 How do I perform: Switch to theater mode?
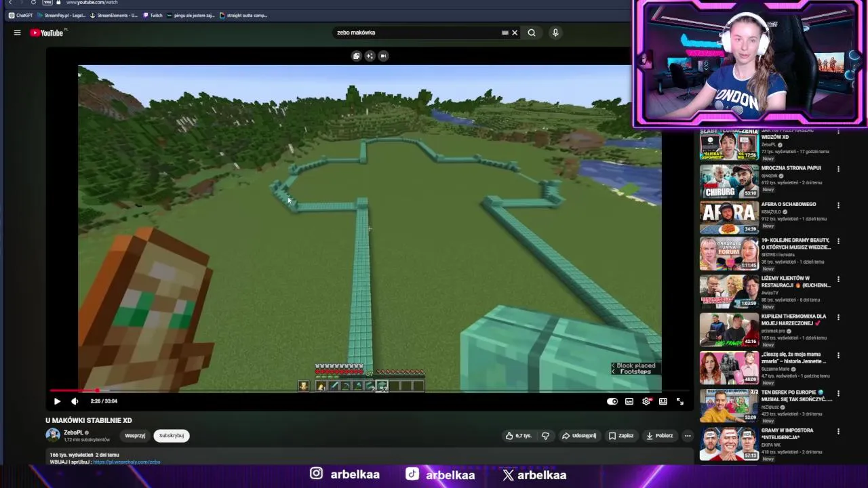(663, 401)
